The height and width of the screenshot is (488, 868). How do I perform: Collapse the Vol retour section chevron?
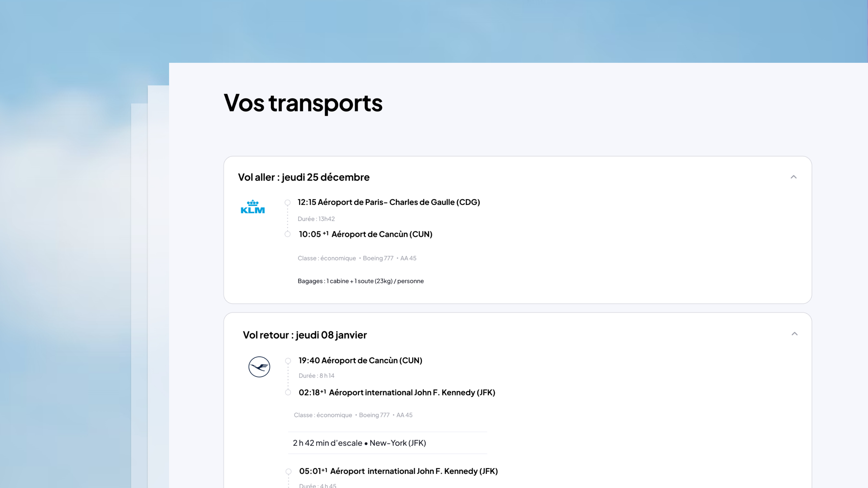click(x=795, y=334)
